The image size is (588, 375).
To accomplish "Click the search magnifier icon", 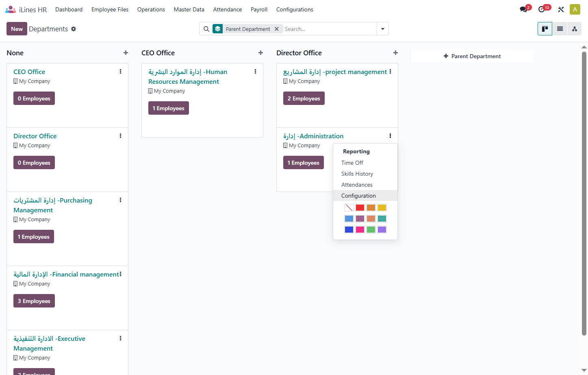I will pos(206,29).
